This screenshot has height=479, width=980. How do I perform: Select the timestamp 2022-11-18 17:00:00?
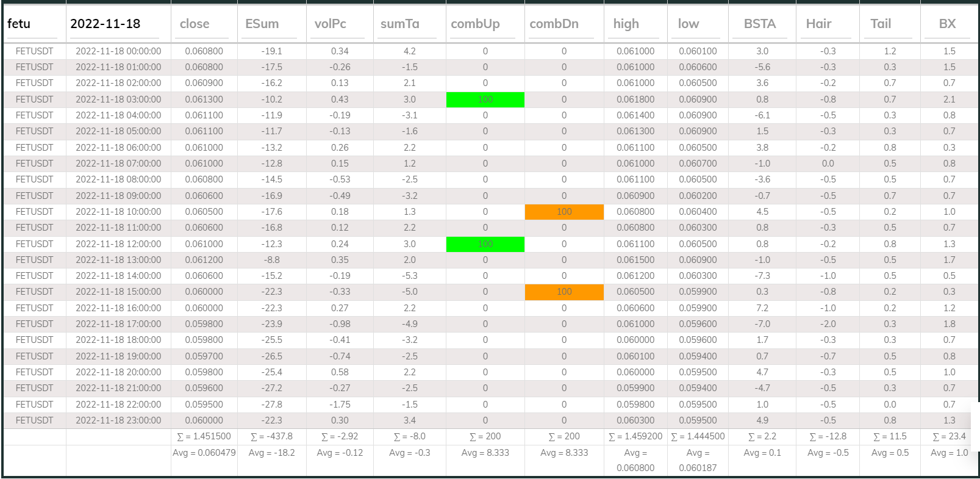pyautogui.click(x=118, y=324)
